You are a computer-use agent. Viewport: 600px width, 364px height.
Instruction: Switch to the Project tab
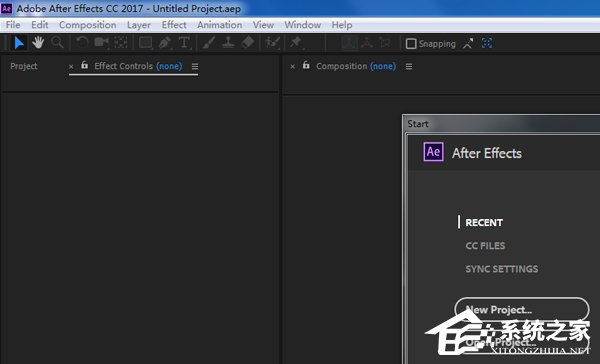click(24, 66)
